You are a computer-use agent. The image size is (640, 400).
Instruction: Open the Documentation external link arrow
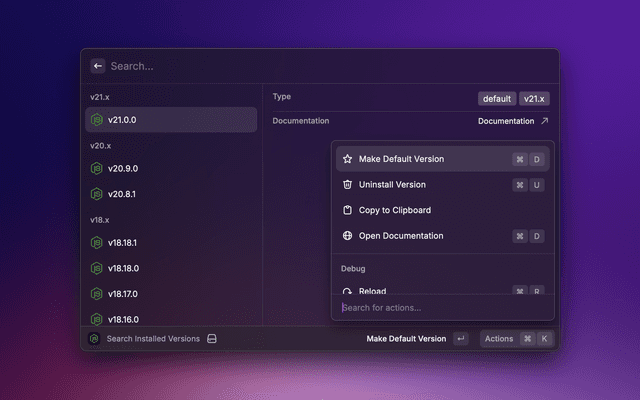[x=544, y=121]
